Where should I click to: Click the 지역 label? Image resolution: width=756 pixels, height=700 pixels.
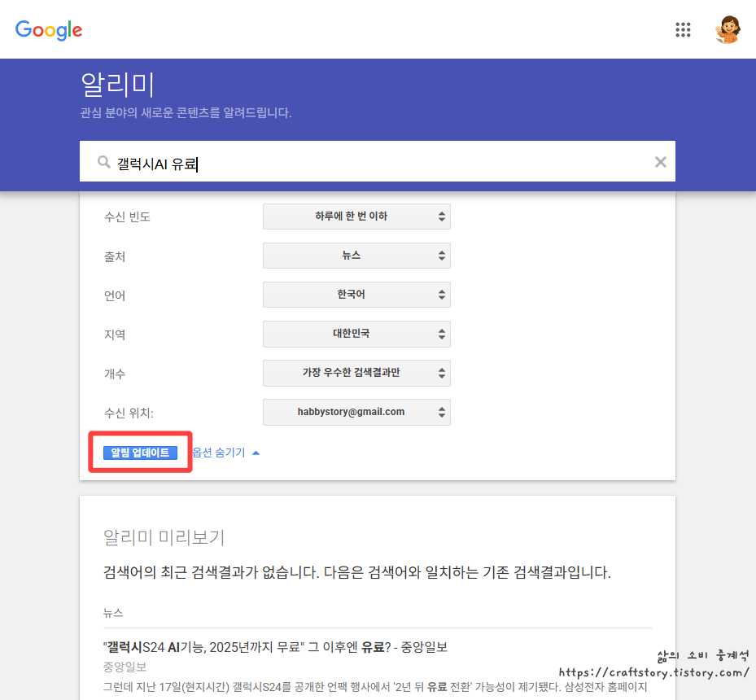click(115, 335)
